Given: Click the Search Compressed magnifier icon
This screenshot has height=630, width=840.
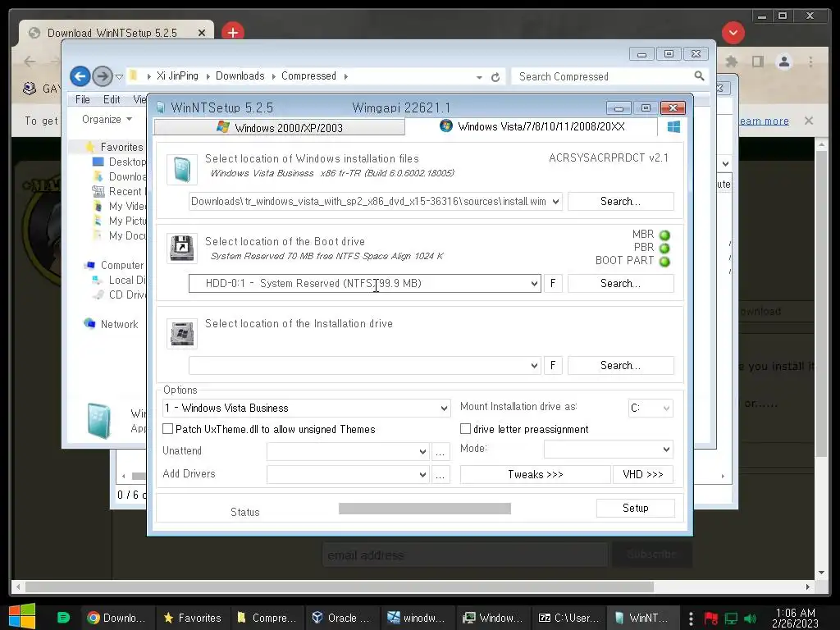Looking at the screenshot, I should click(x=699, y=76).
